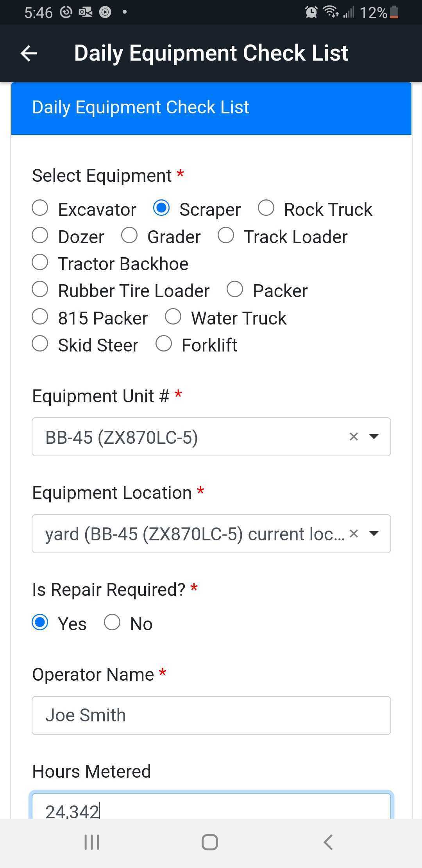Open Android recent apps navigation button
422x868 pixels.
92,842
